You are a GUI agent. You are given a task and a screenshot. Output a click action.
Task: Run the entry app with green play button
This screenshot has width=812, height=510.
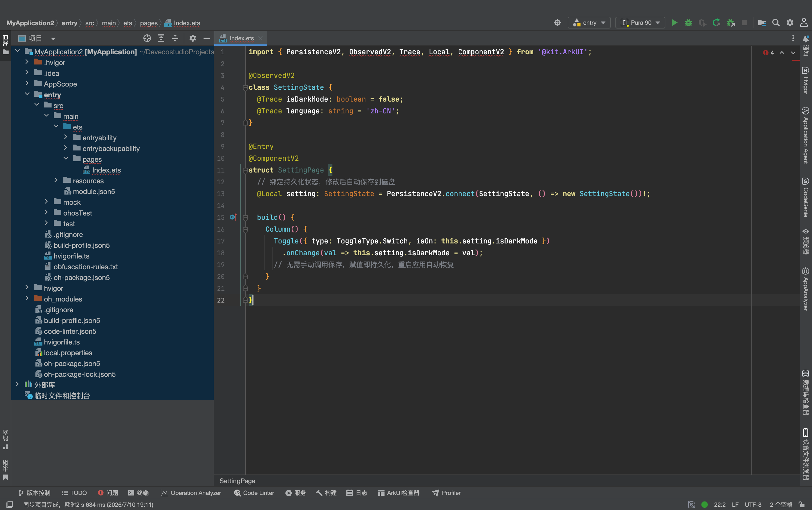click(675, 23)
